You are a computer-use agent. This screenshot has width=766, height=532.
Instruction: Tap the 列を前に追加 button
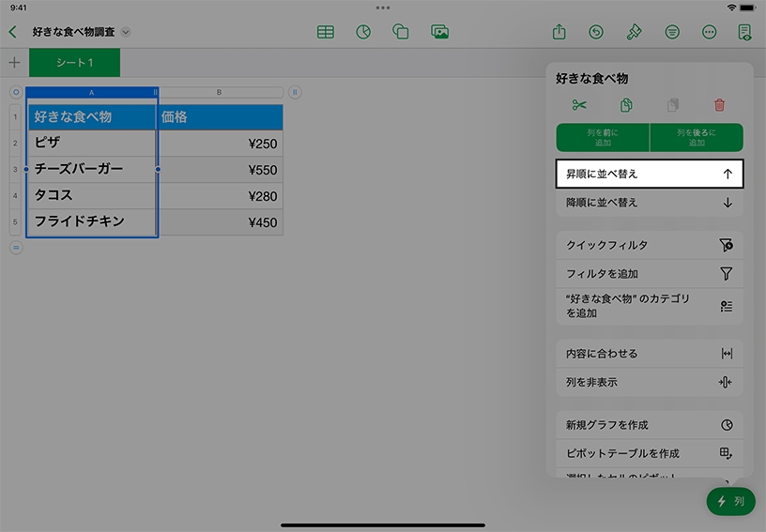pyautogui.click(x=603, y=138)
